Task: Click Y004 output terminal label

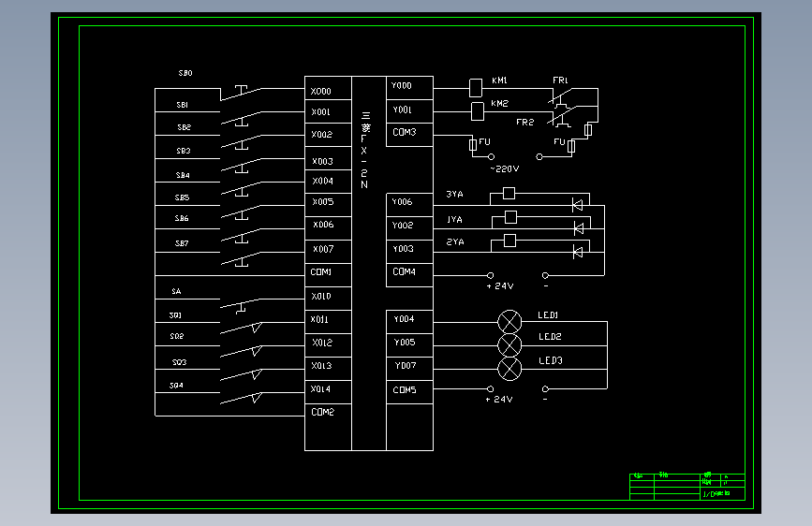Action: coord(404,319)
